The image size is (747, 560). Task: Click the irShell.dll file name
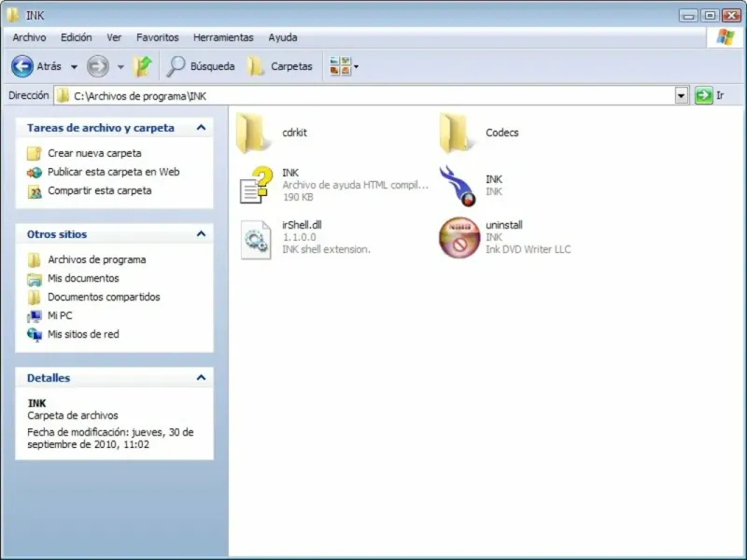[x=302, y=225]
